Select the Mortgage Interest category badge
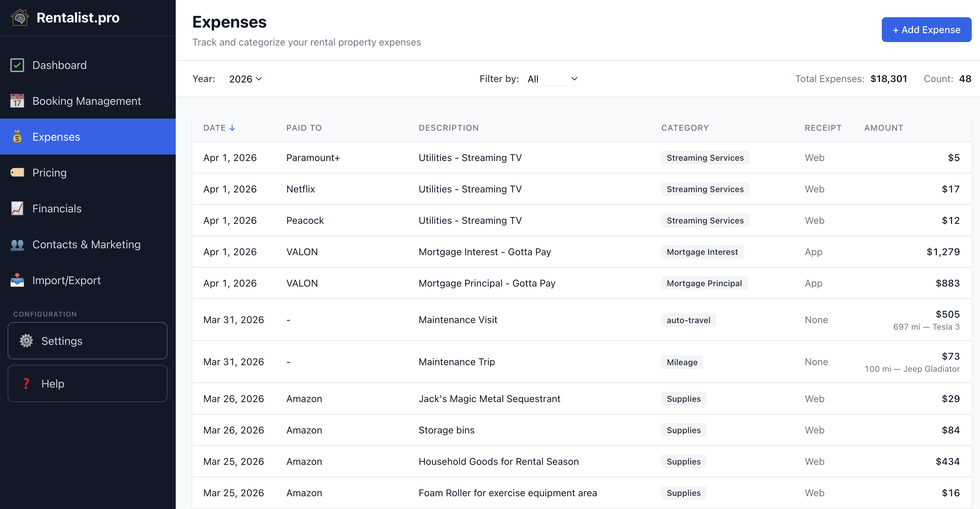Viewport: 980px width, 509px height. (702, 252)
